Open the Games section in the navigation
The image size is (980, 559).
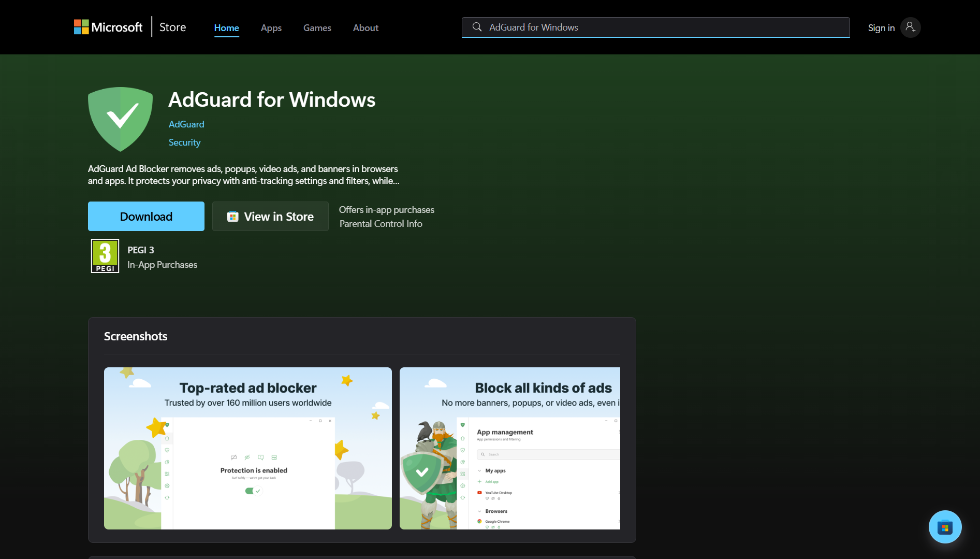coord(317,28)
